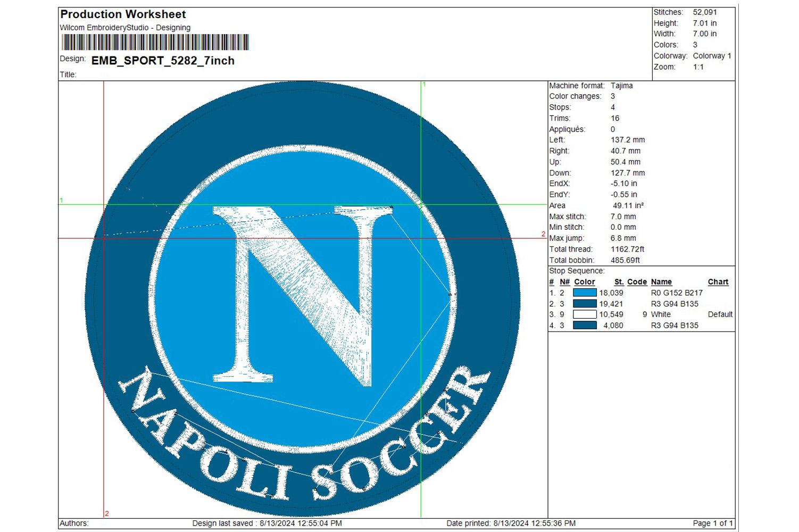Image resolution: width=799 pixels, height=532 pixels.
Task: Click the Chart column header
Action: pos(718,282)
